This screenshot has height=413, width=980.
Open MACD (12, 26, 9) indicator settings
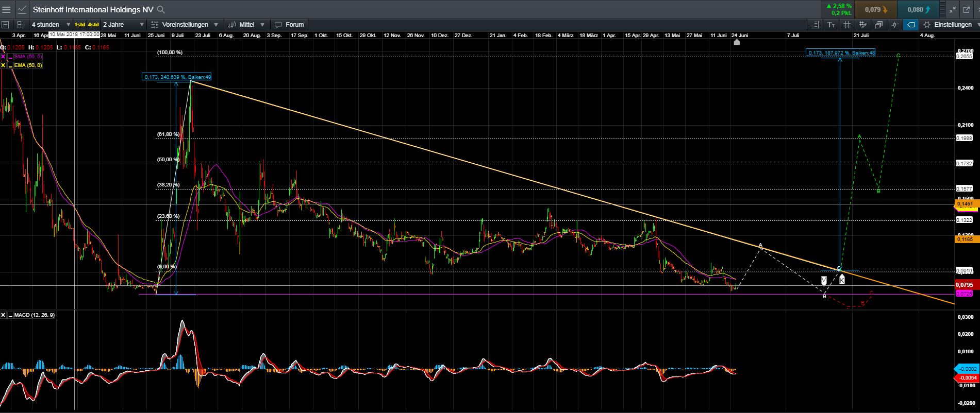tap(34, 315)
